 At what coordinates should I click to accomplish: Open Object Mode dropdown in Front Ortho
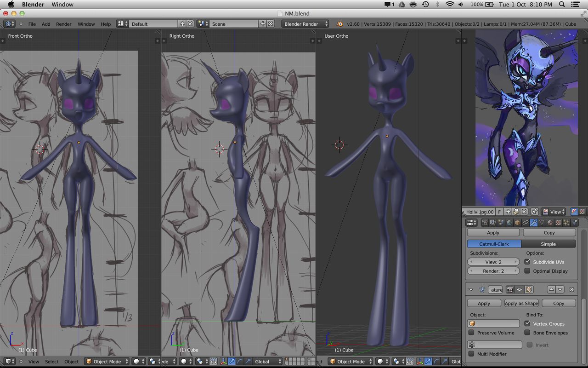coord(107,362)
